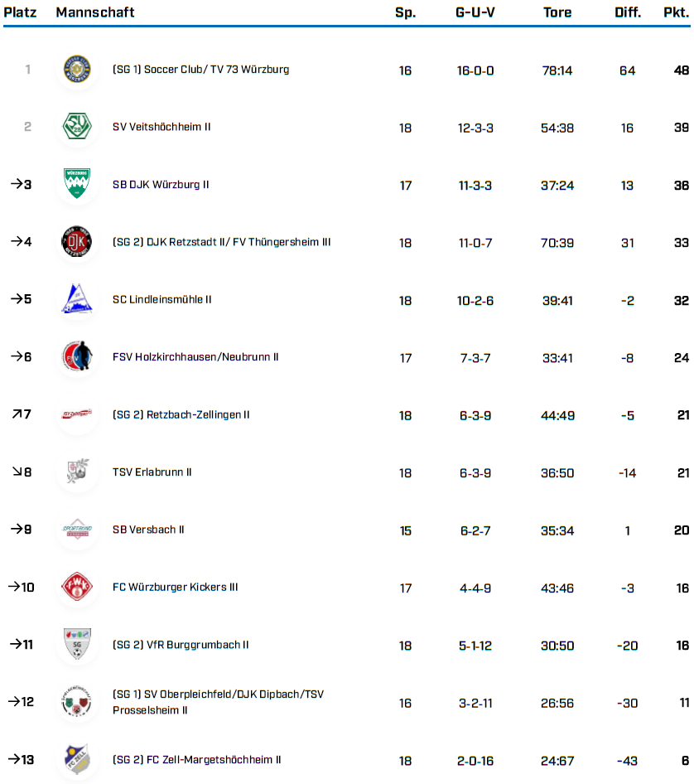Open SV Oberpleichfeld/DJK Dipbach/TSV Prosselsheim II link
The width and height of the screenshot is (694, 784).
(218, 702)
